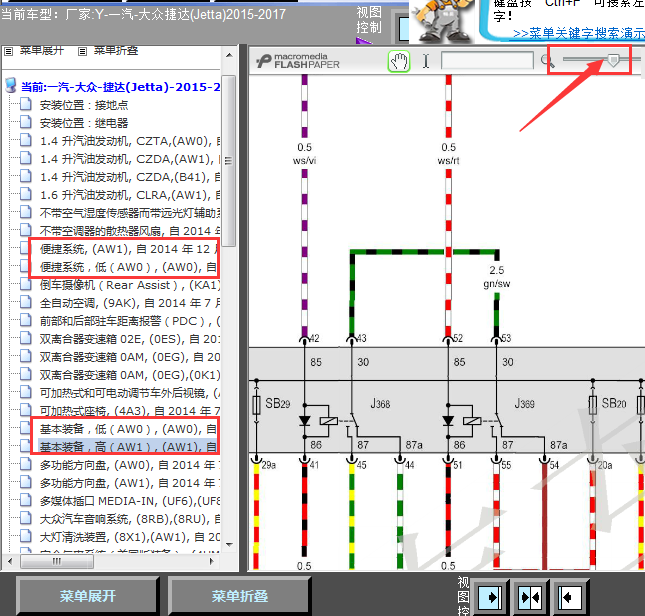The width and height of the screenshot is (645, 616).
Task: Click document icon beside 全自动空调
Action: pos(26,302)
